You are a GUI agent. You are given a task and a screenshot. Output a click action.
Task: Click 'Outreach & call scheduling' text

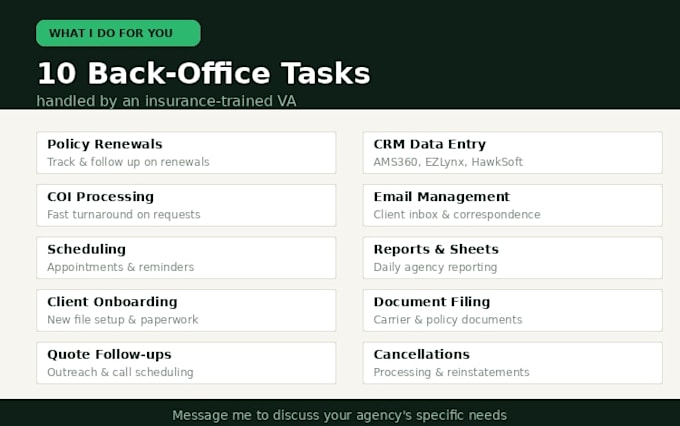[x=120, y=372]
